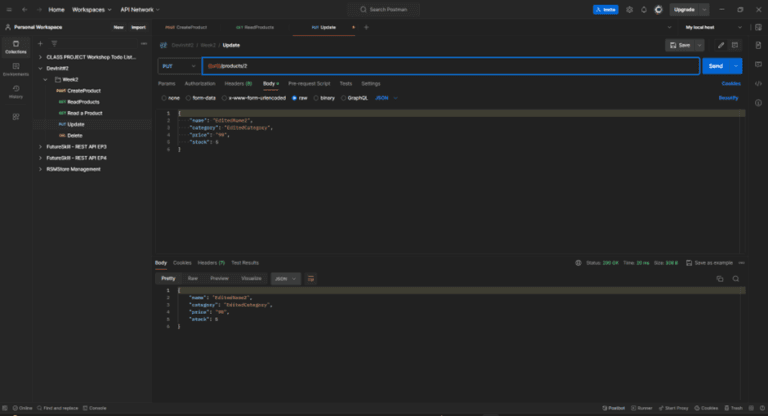Click the Send button
Viewport: 768px width, 416px height.
[716, 66]
